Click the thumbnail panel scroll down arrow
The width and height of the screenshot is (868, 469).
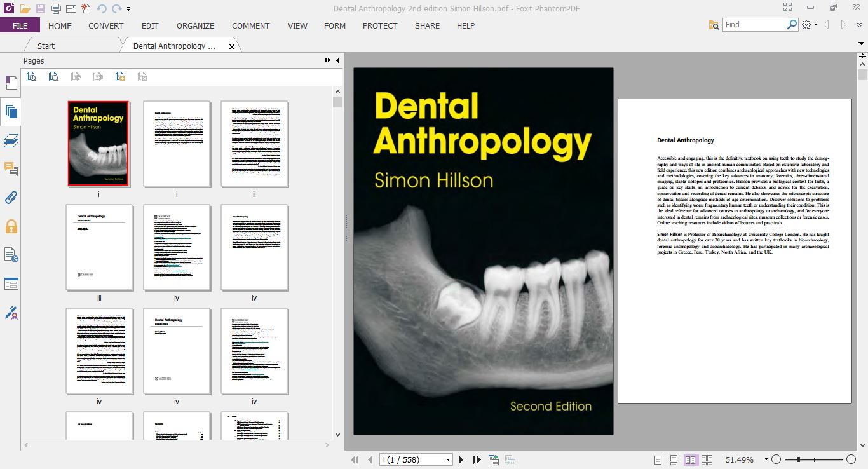(x=337, y=435)
